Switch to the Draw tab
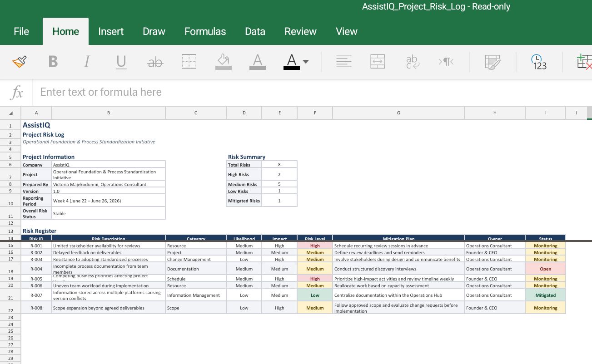 tap(154, 31)
